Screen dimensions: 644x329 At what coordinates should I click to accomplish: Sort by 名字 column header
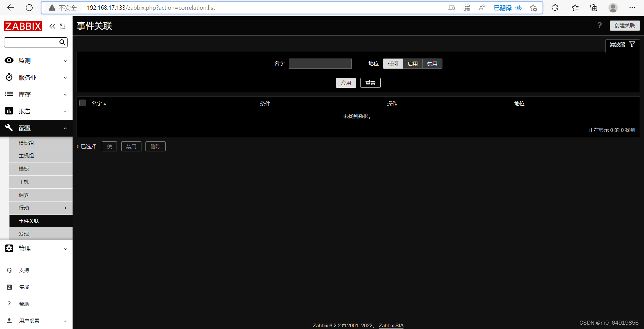(x=99, y=104)
